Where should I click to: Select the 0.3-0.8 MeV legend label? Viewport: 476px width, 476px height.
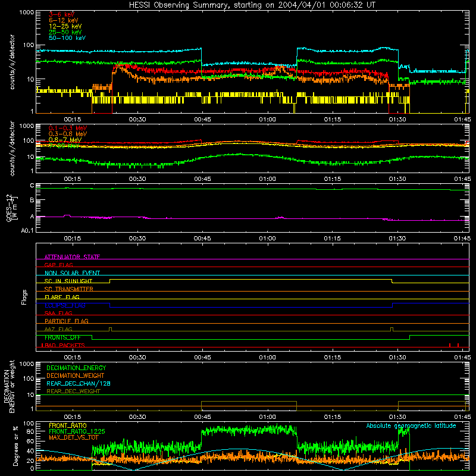pyautogui.click(x=68, y=134)
